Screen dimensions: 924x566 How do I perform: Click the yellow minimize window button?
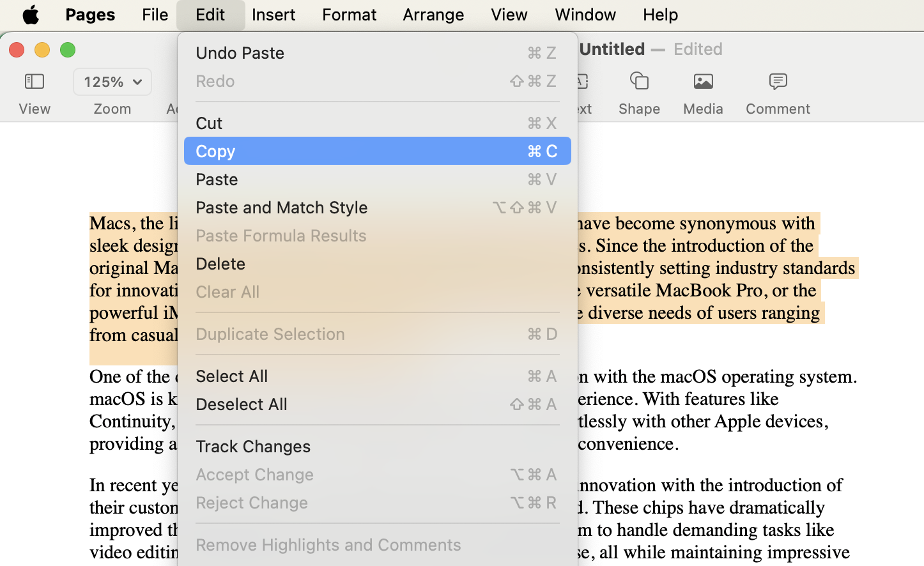(42, 50)
